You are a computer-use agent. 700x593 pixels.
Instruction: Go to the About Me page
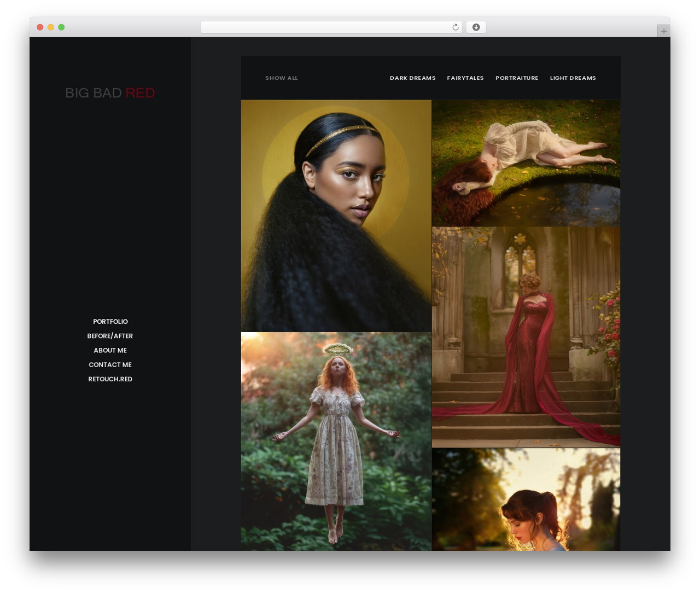[x=110, y=350]
